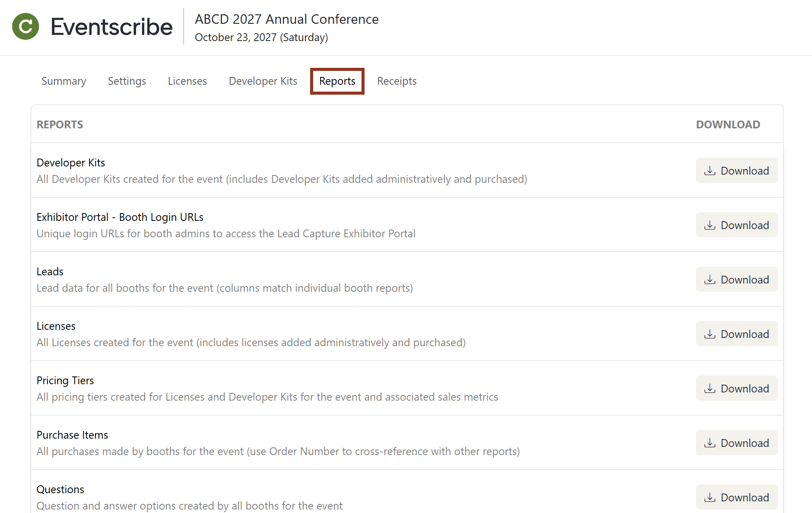The height and width of the screenshot is (513, 812).
Task: Click the download icon on Licenses report
Action: point(710,334)
